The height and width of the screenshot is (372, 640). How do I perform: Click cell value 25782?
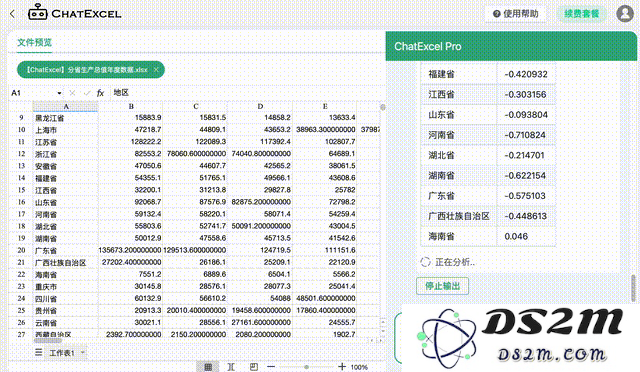[324, 190]
